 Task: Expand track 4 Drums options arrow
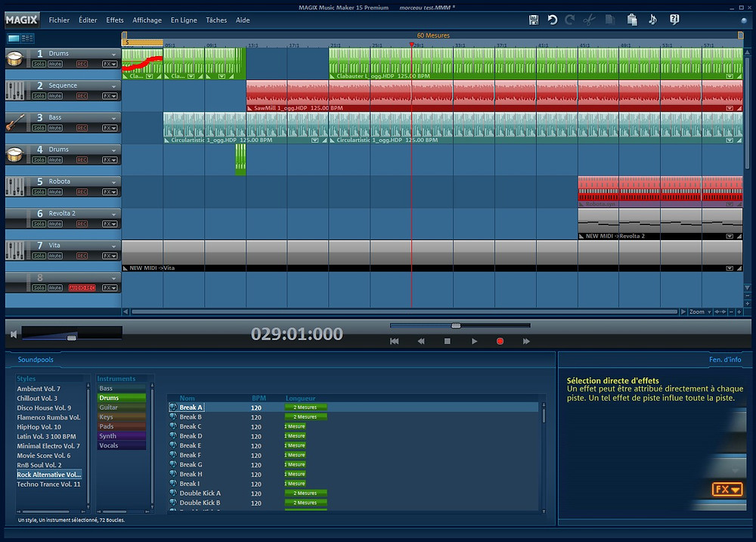coord(114,150)
